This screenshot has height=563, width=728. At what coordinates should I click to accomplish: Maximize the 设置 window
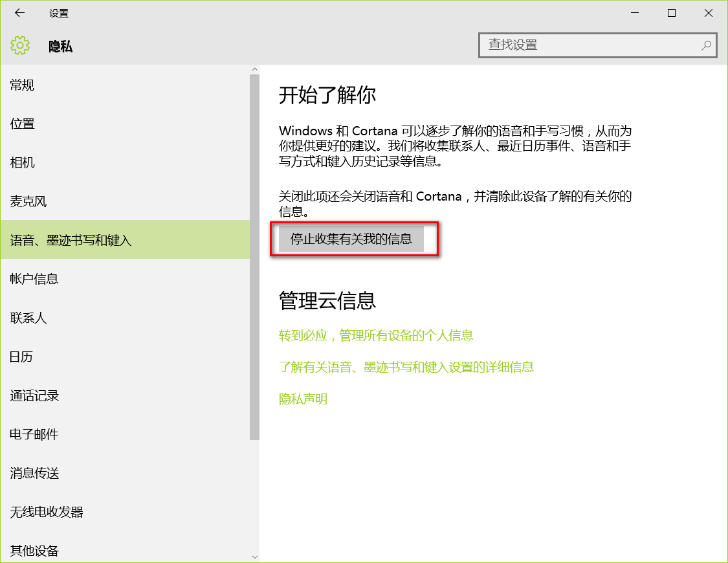coord(671,13)
